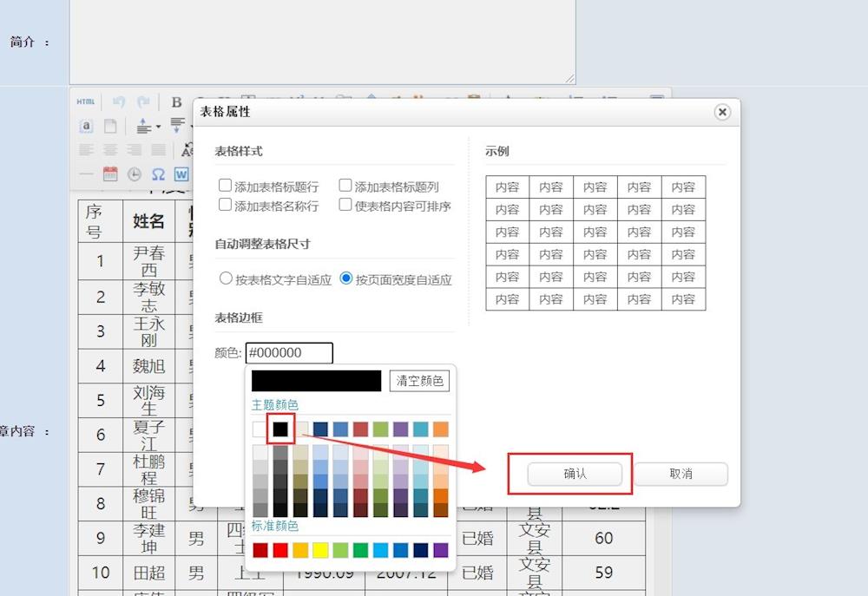
Task: Select 按表格文字自适应 radio button
Action: coord(227,279)
